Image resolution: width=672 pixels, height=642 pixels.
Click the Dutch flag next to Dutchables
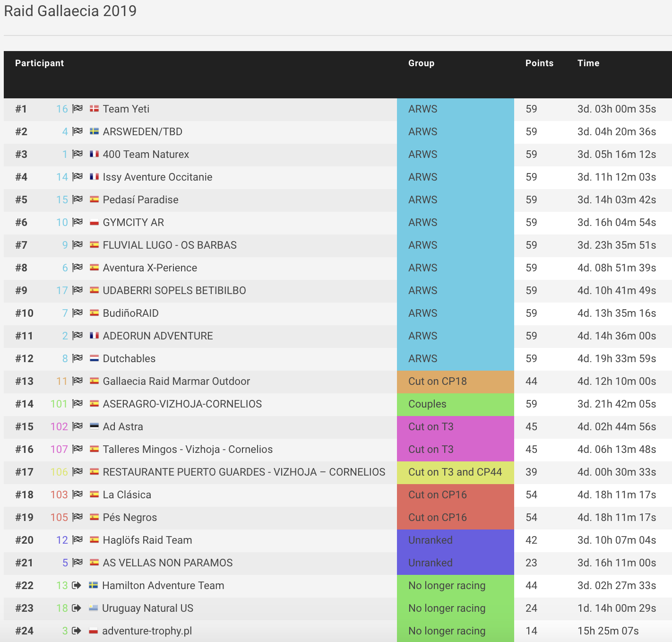(x=94, y=358)
